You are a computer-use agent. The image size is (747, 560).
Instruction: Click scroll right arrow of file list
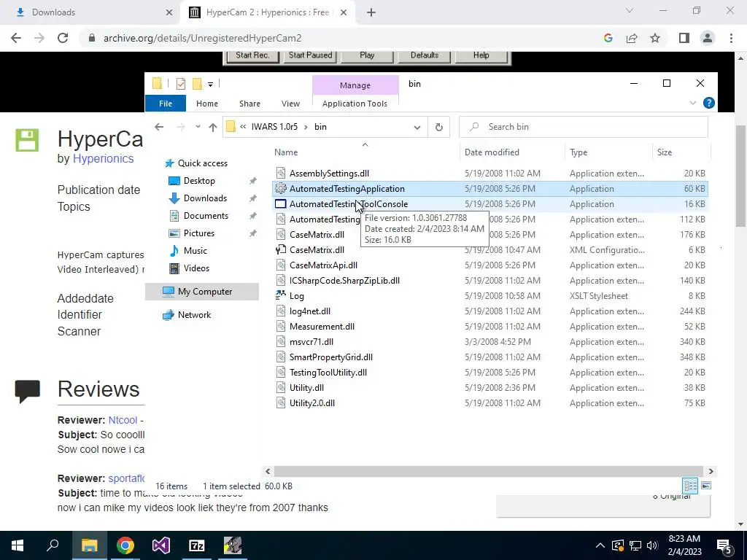711,472
